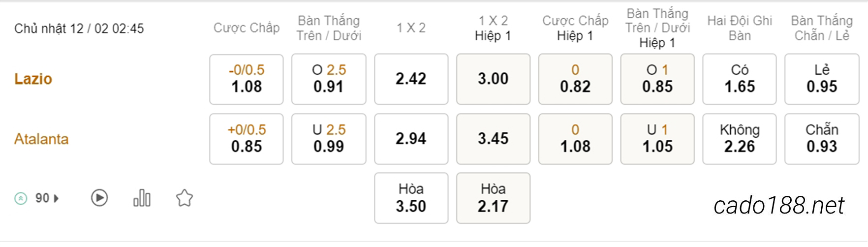Select Lazio handicap -0/0.5 odds 1.08
868x247 pixels.
(x=247, y=79)
